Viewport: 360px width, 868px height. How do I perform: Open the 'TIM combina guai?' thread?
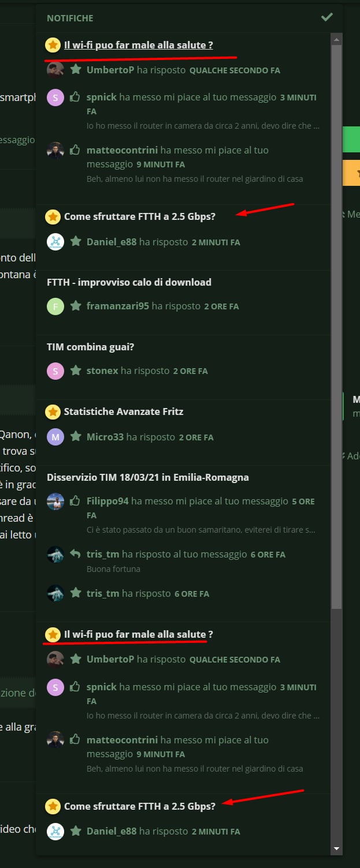coord(90,347)
